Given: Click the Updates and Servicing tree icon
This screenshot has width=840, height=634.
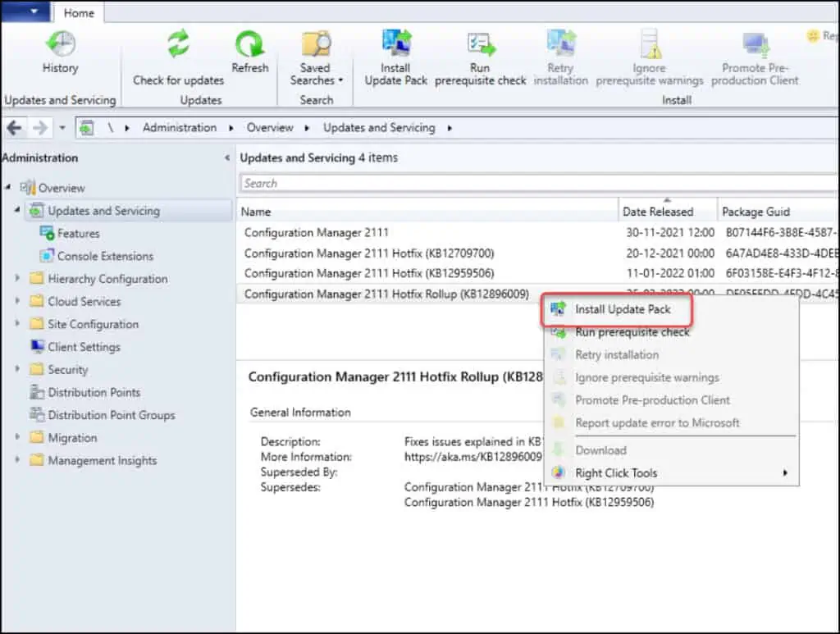Looking at the screenshot, I should [36, 211].
